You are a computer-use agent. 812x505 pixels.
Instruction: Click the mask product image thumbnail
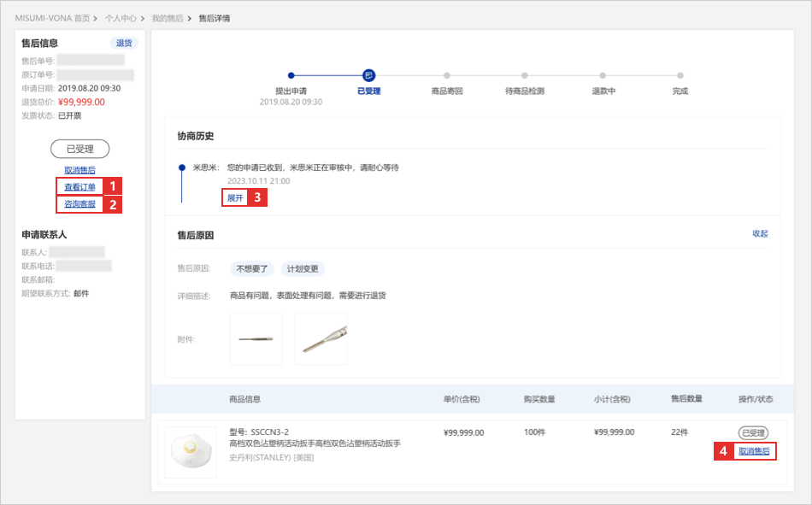coord(190,452)
